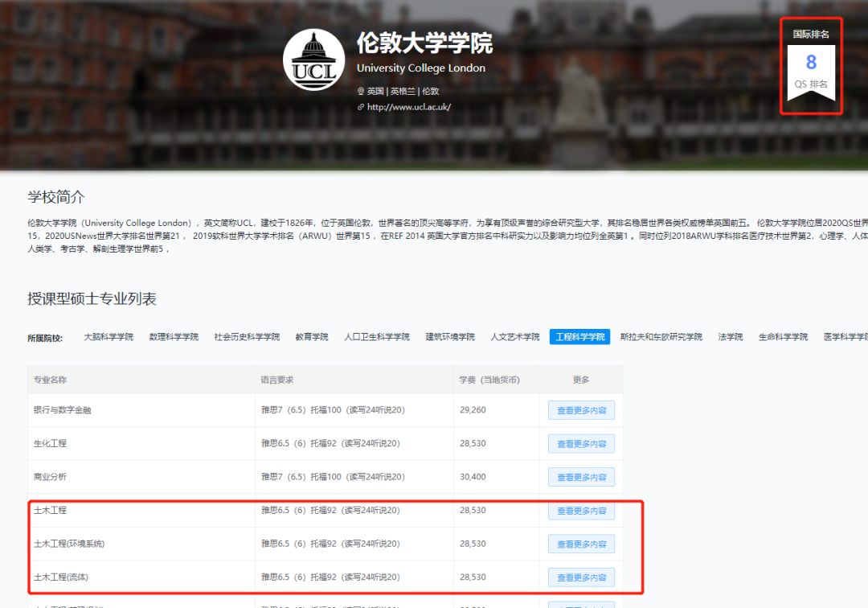The image size is (868, 608).
Task: Click the 土木工程 program name
Action: click(x=50, y=510)
